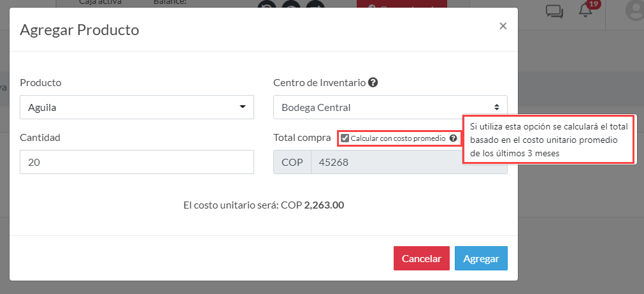The image size is (644, 294).
Task: Expand the Bodega Central inventory selector
Action: pyautogui.click(x=390, y=107)
